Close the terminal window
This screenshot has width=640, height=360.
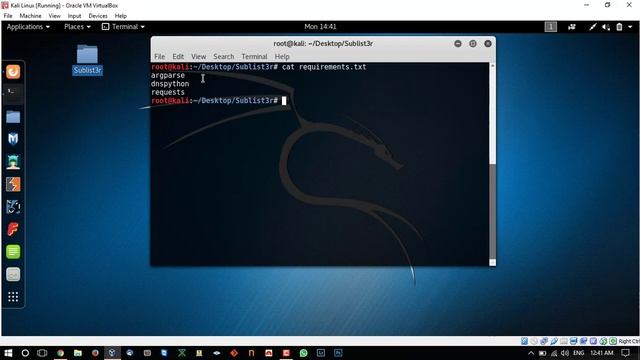(x=488, y=44)
